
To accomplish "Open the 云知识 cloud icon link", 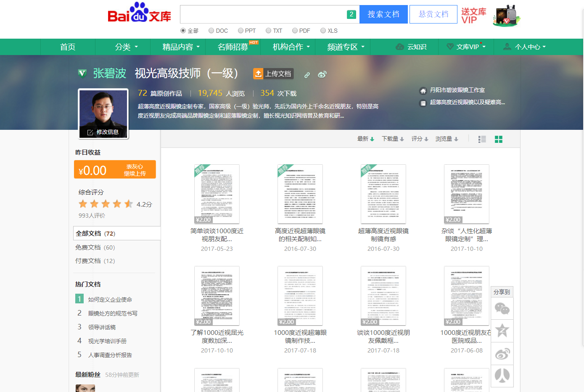I will point(400,47).
